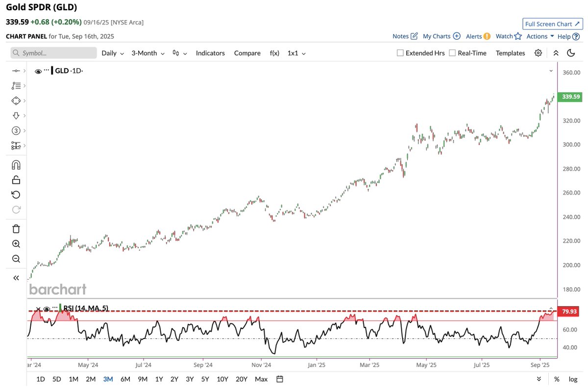Hide the GLD price series eye

[x=38, y=71]
